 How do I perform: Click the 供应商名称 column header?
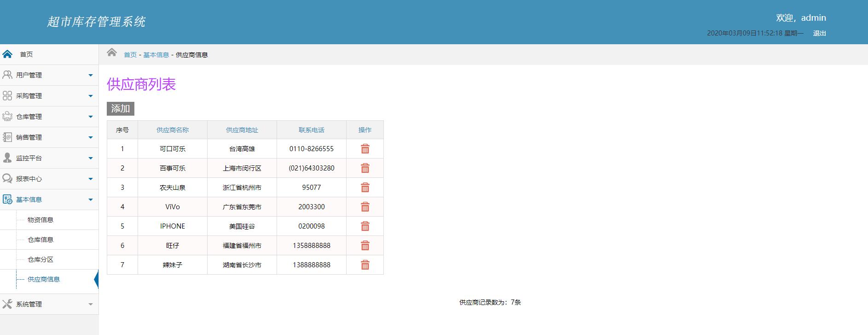tap(173, 130)
